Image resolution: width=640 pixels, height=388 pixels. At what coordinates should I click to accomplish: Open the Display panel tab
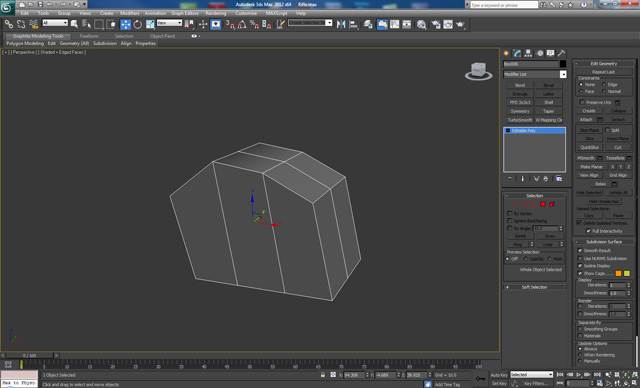point(551,53)
